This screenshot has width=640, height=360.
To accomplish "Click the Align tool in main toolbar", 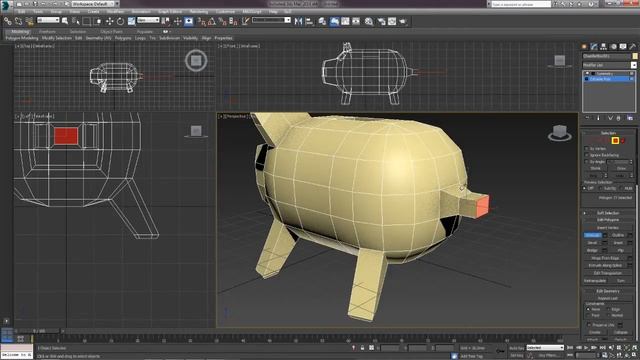I will tap(309, 21).
